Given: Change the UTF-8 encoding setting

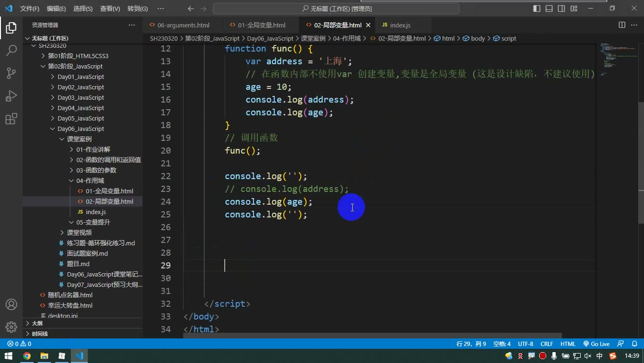Looking at the screenshot, I should tap(525, 344).
